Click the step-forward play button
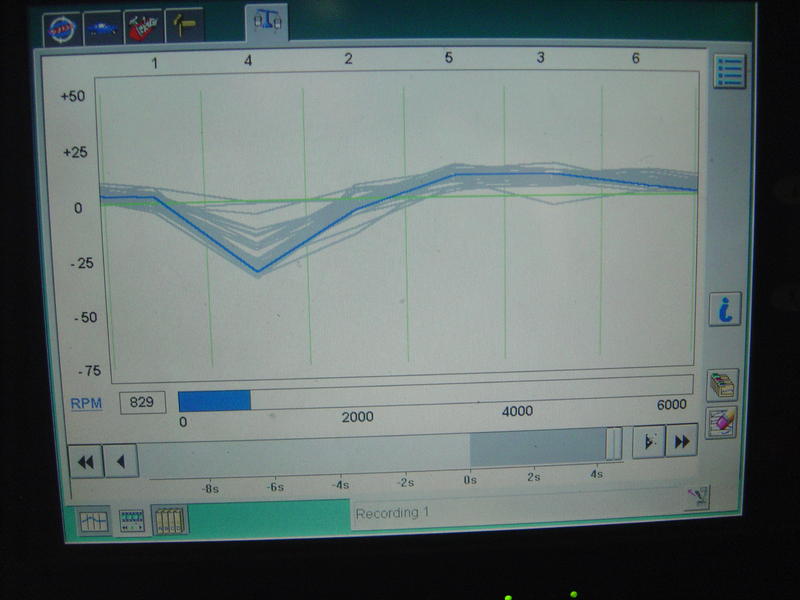The width and height of the screenshot is (800, 600). click(x=648, y=441)
